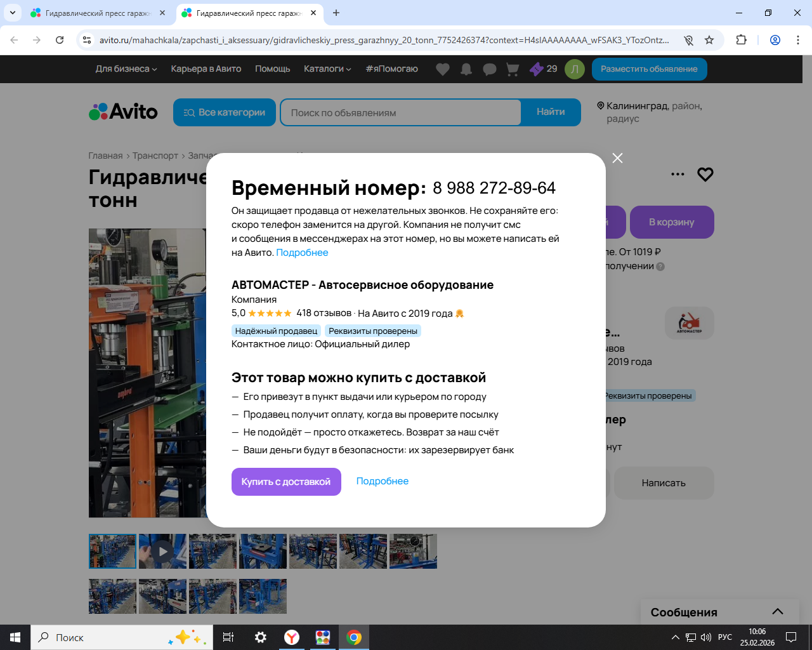The image size is (812, 650).
Task: Click the АВТОМАСТЕР seller logo
Action: 690,323
